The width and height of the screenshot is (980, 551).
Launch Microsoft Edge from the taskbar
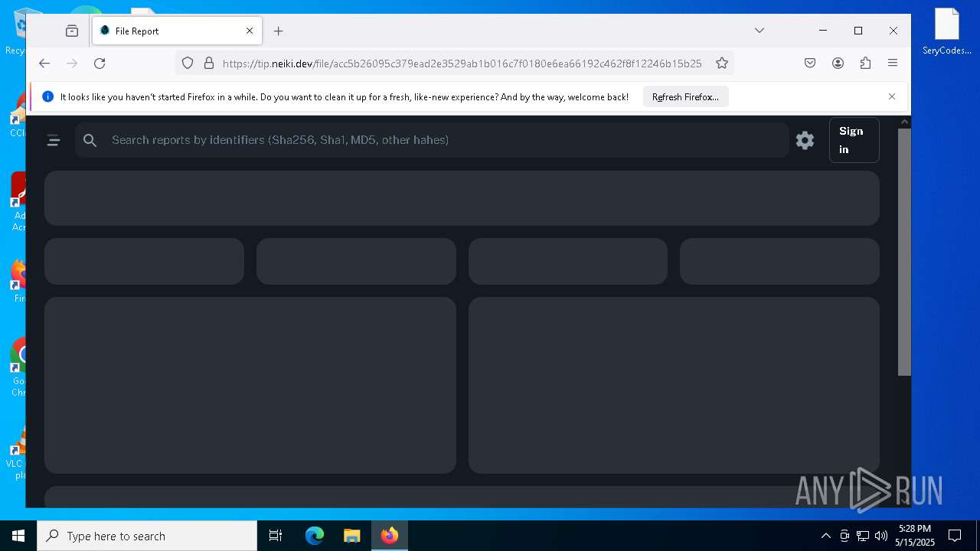tap(315, 536)
